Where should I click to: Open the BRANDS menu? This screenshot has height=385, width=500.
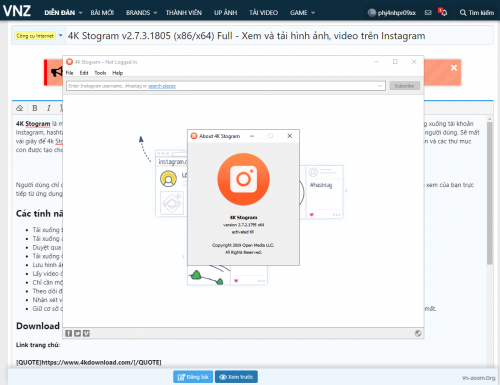138,13
